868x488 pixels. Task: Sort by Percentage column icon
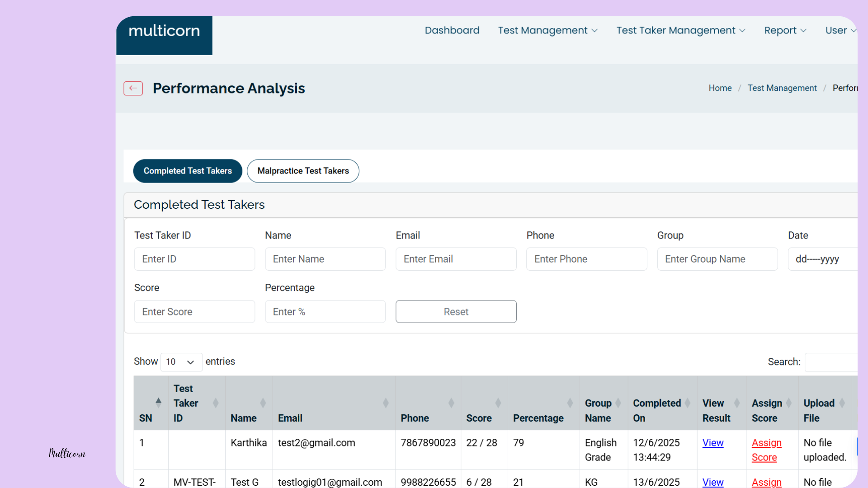click(x=570, y=403)
